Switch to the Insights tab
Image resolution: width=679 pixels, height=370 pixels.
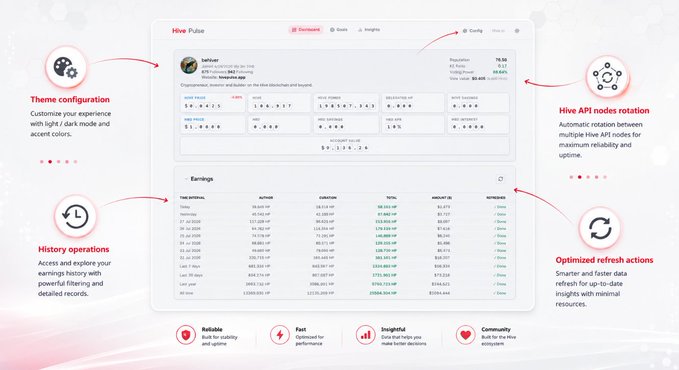[x=369, y=30]
